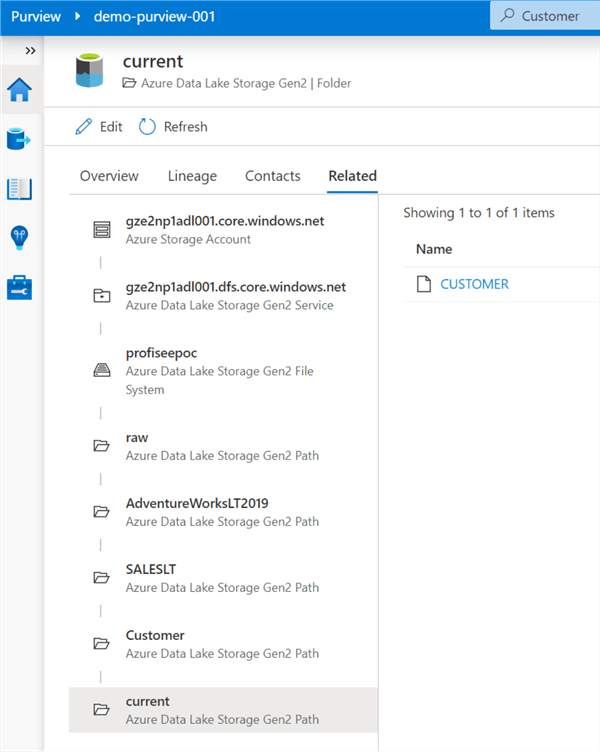Switch to the Contacts tab
Image resolution: width=600 pixels, height=752 pixels.
[x=272, y=176]
